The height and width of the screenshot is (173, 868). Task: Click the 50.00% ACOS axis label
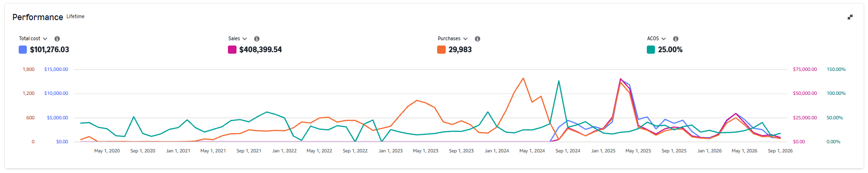coord(835,118)
